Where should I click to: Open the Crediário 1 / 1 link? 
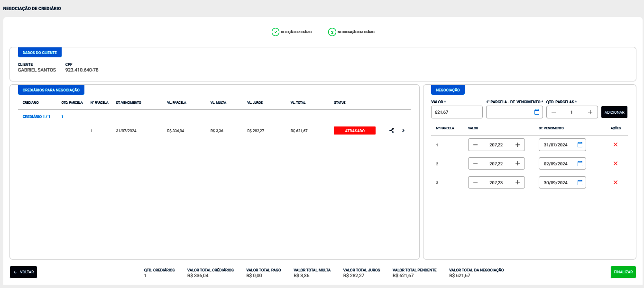tap(37, 117)
